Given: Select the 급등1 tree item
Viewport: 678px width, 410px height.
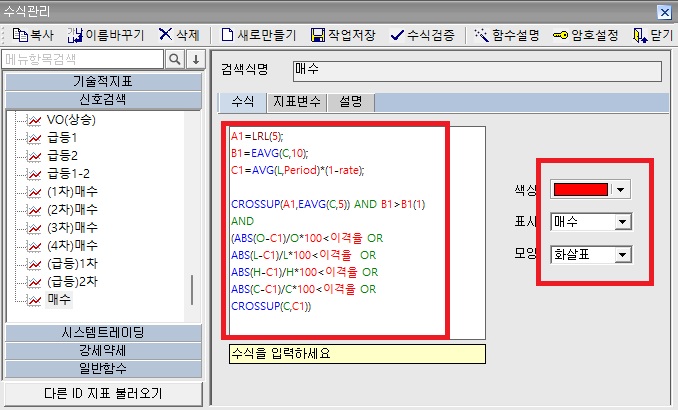Looking at the screenshot, I should click(62, 138).
